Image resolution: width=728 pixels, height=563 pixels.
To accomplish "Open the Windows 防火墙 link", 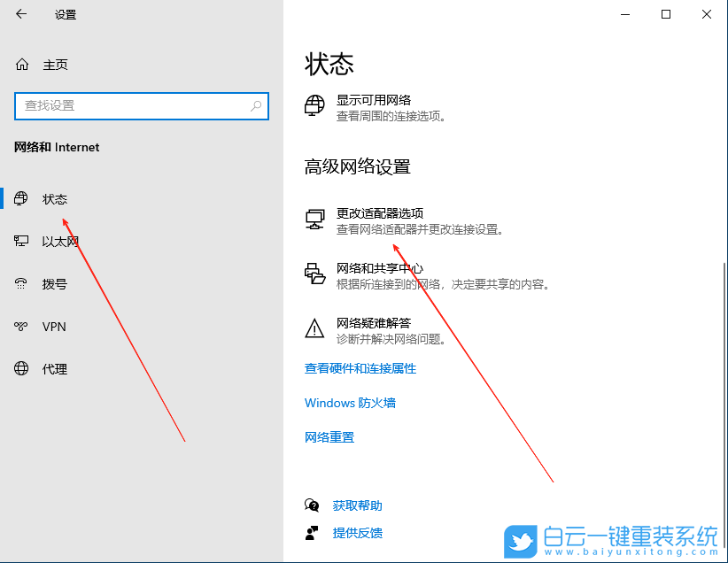I will (350, 403).
